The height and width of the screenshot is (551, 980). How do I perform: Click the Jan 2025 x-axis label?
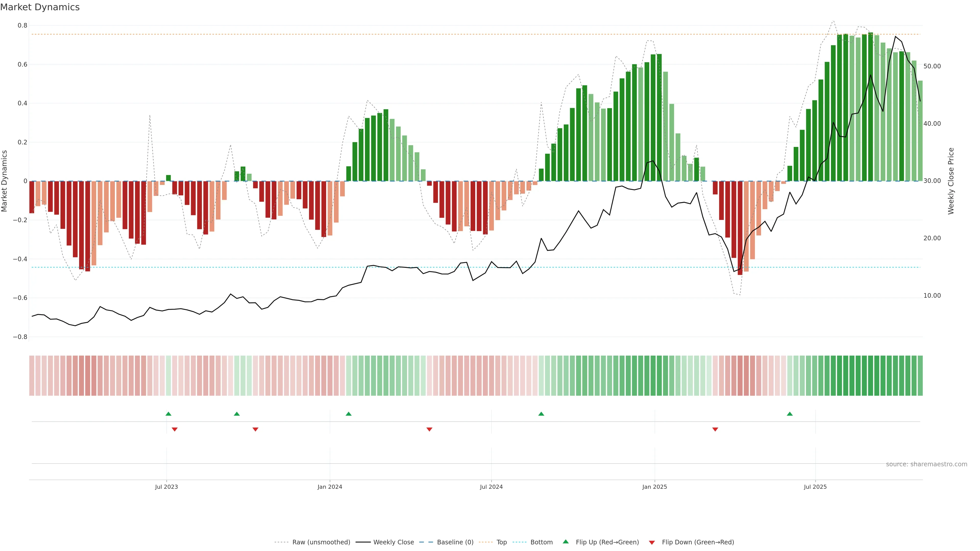point(654,487)
